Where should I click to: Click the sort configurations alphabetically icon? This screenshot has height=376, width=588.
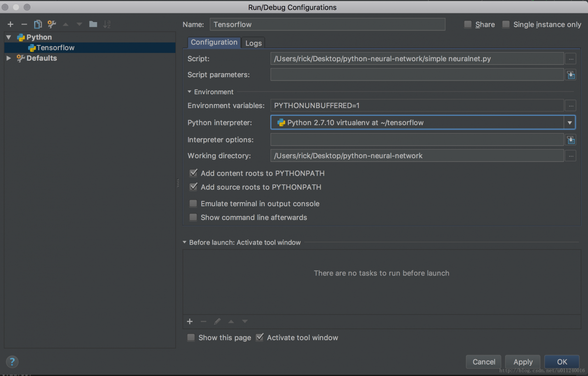[x=107, y=24]
